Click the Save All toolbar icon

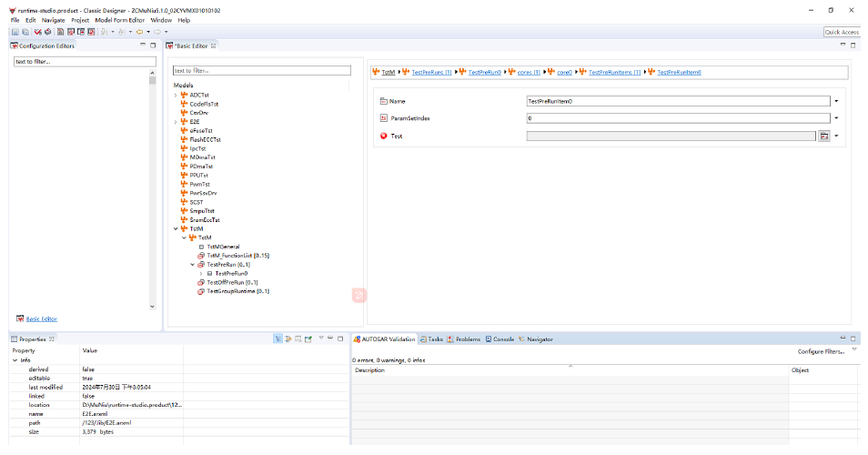click(x=25, y=32)
